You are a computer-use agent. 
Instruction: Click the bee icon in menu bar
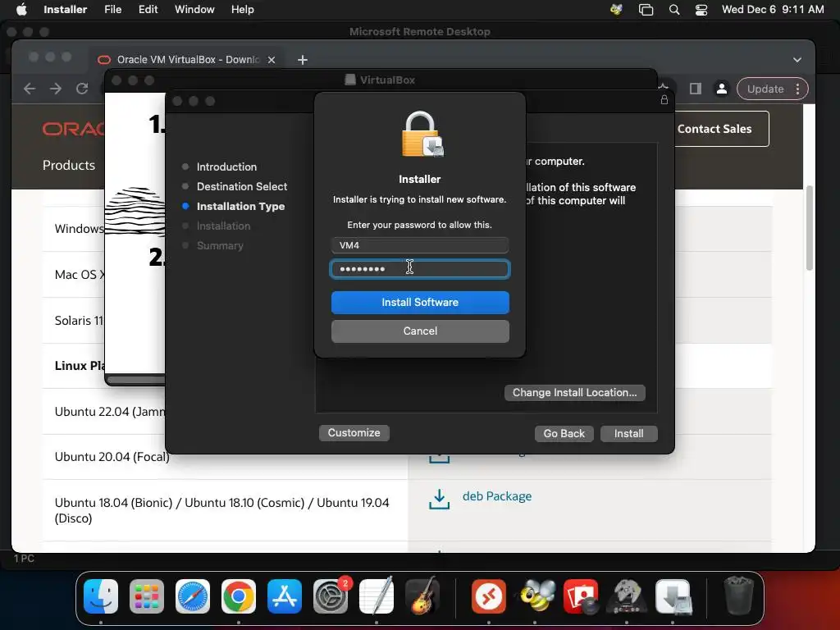616,10
